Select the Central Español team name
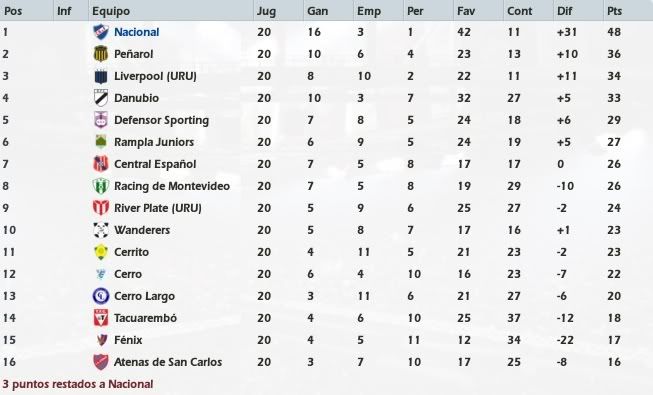653x395 pixels. coord(155,164)
